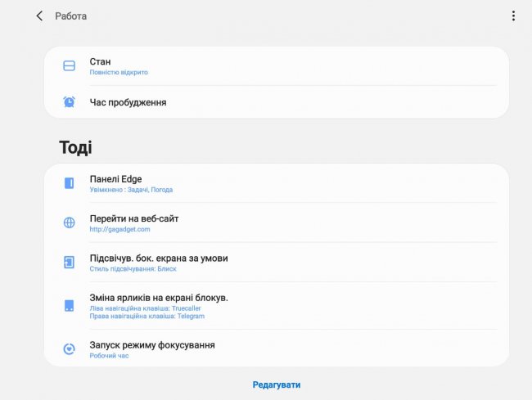Click the globe website icon
The image size is (532, 400).
pos(70,222)
